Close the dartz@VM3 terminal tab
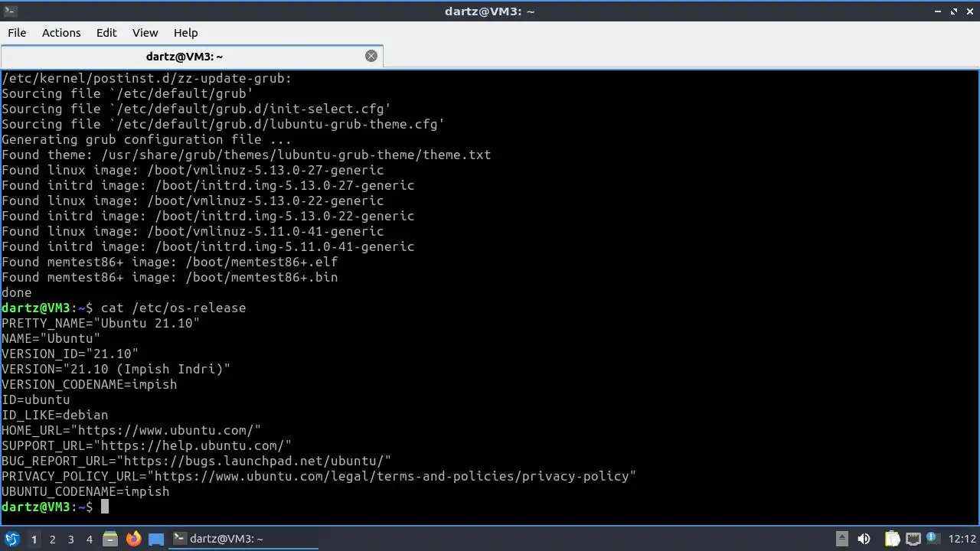Viewport: 980px width, 551px height. (371, 56)
